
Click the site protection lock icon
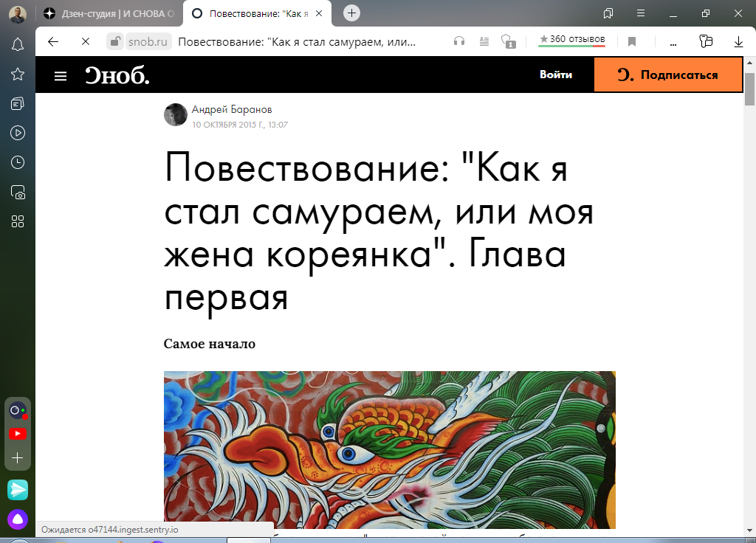(x=114, y=42)
